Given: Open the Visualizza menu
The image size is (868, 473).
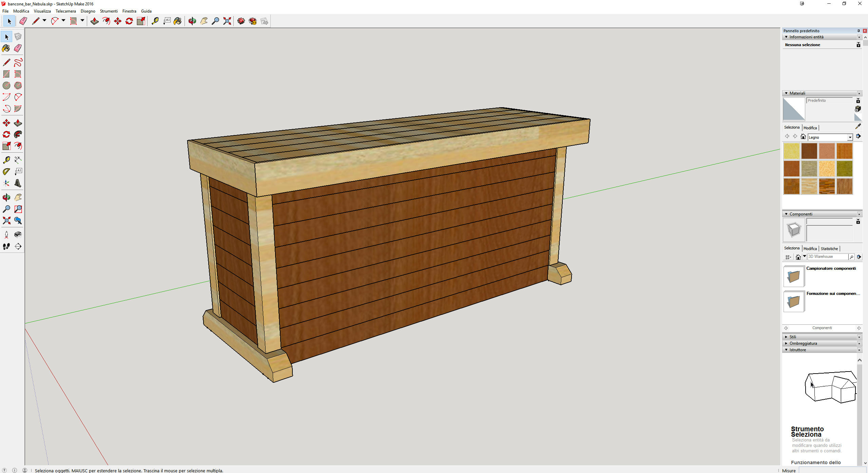Looking at the screenshot, I should [x=42, y=11].
